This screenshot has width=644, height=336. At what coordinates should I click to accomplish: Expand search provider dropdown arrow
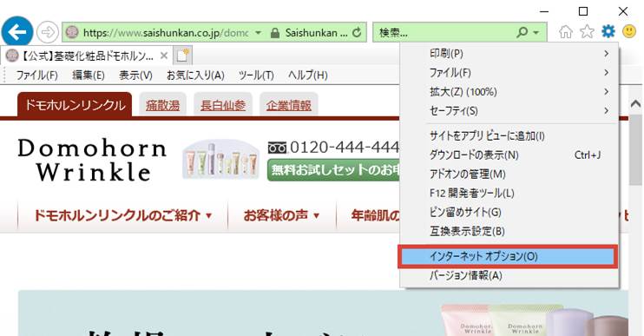click(536, 32)
